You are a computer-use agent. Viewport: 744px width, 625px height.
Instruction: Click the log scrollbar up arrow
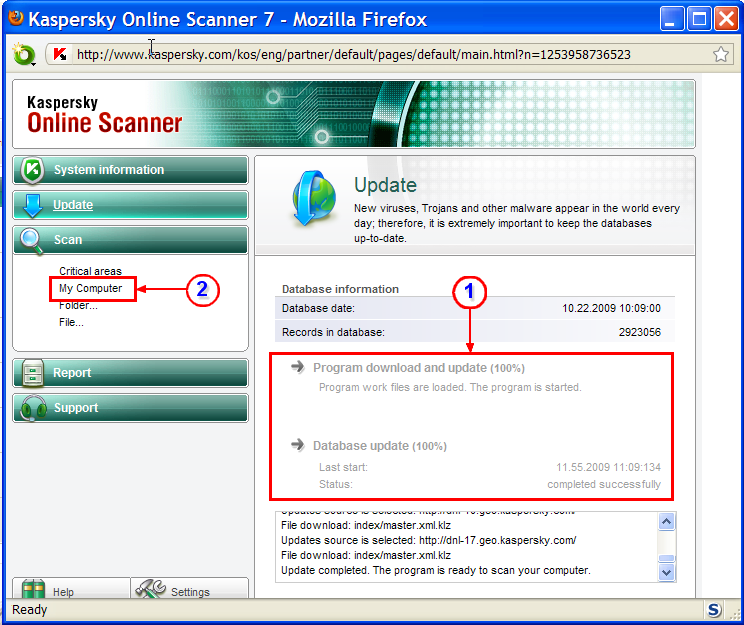(667, 522)
